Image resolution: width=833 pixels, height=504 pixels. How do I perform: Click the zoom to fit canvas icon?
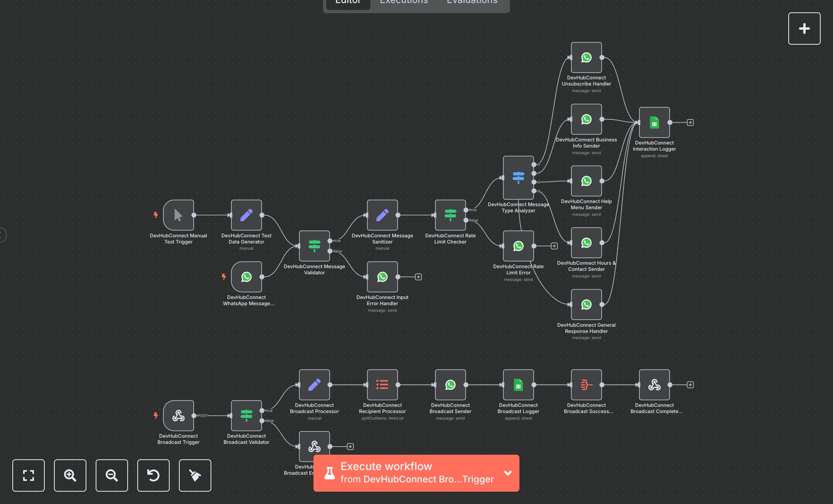coord(29,475)
